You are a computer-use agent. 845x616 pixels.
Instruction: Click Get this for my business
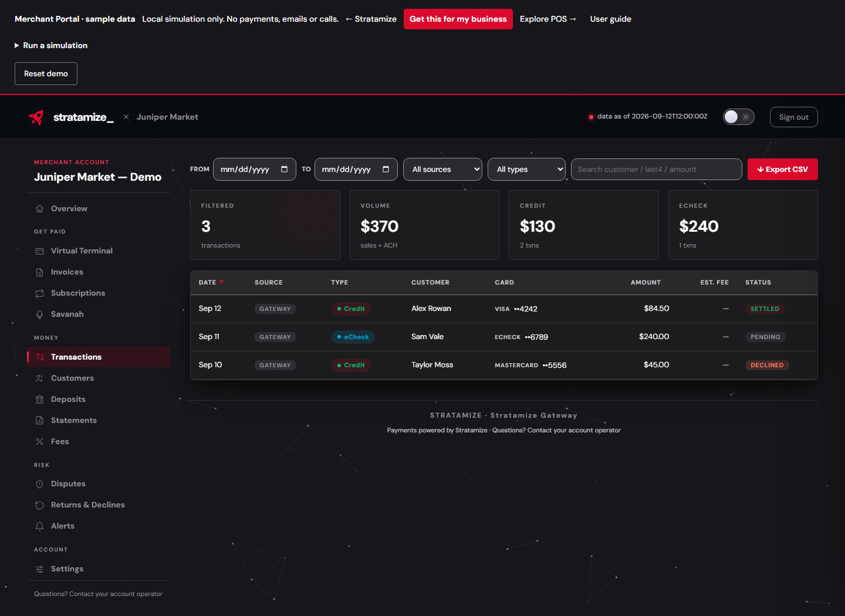458,19
